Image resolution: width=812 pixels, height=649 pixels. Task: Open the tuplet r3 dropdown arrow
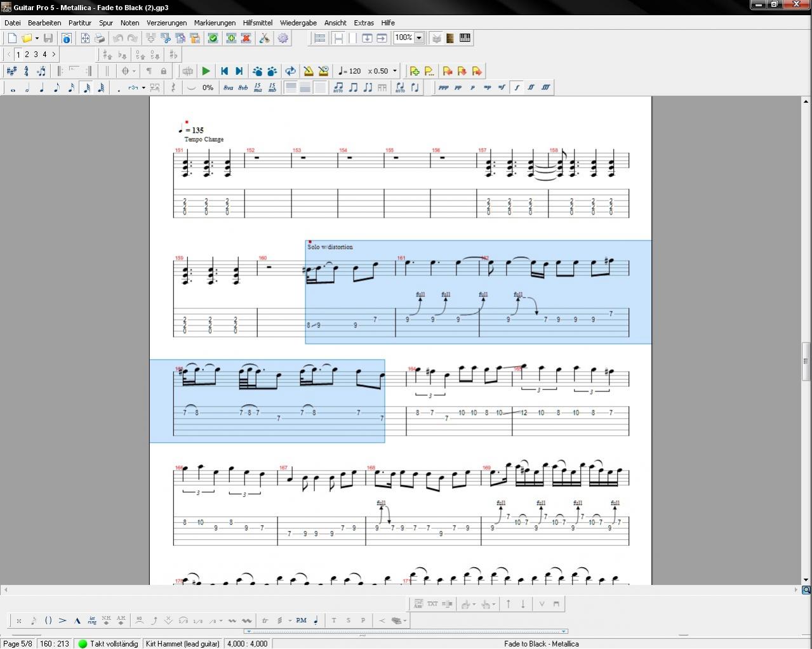click(x=144, y=88)
